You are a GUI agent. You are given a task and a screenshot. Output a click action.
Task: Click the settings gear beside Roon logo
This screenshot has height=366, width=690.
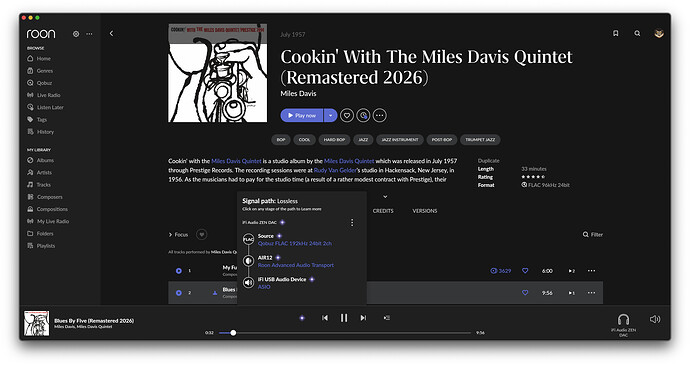coord(76,34)
